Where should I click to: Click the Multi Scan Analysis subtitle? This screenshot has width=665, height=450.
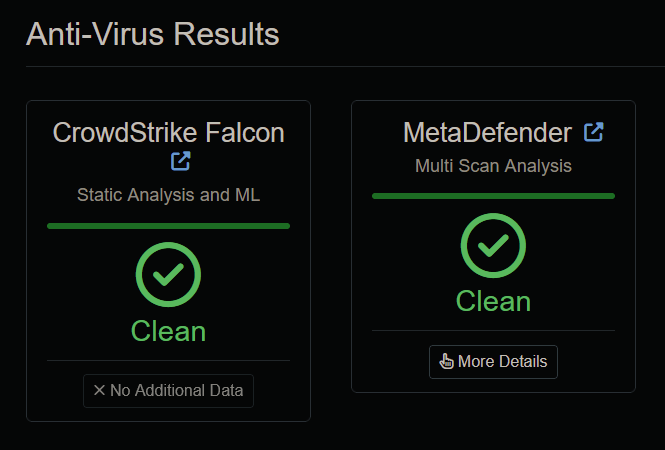(493, 165)
